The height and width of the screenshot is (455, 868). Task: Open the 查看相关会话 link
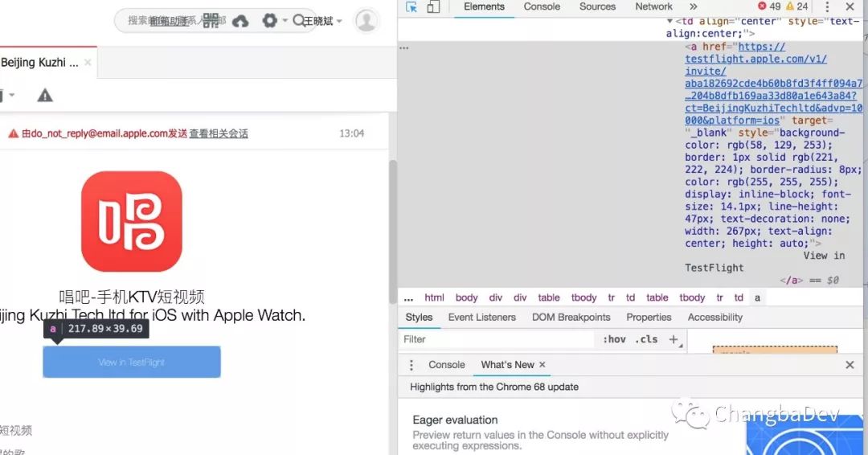point(219,133)
